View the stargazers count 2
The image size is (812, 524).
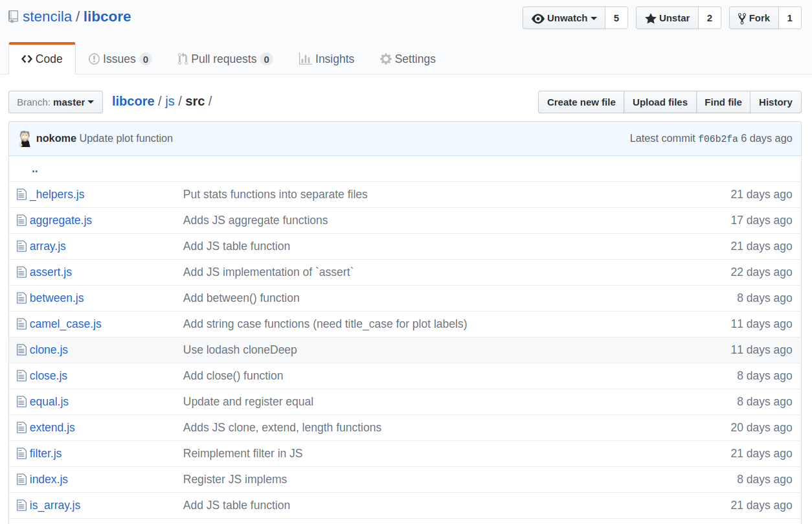[710, 18]
